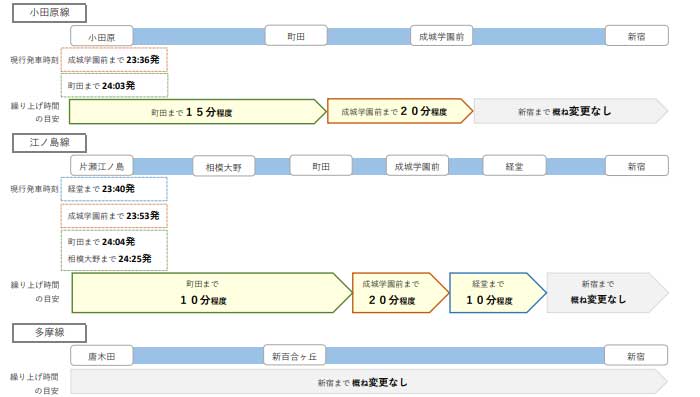Select the 成城学園前 station on 小田原線

(441, 36)
